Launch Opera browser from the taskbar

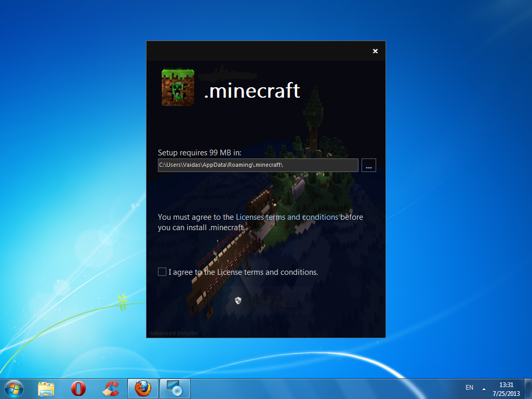78,389
